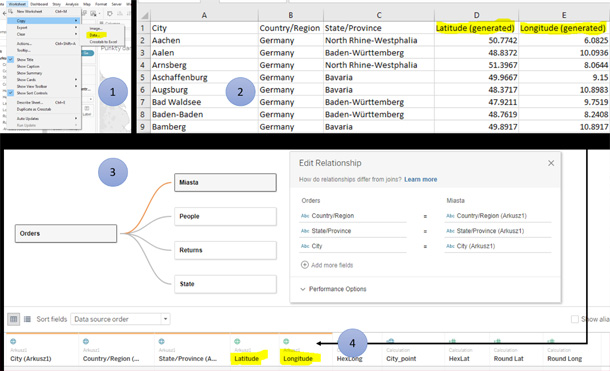Switch to the metadata list view icon
610x371 pixels.
tap(27, 319)
